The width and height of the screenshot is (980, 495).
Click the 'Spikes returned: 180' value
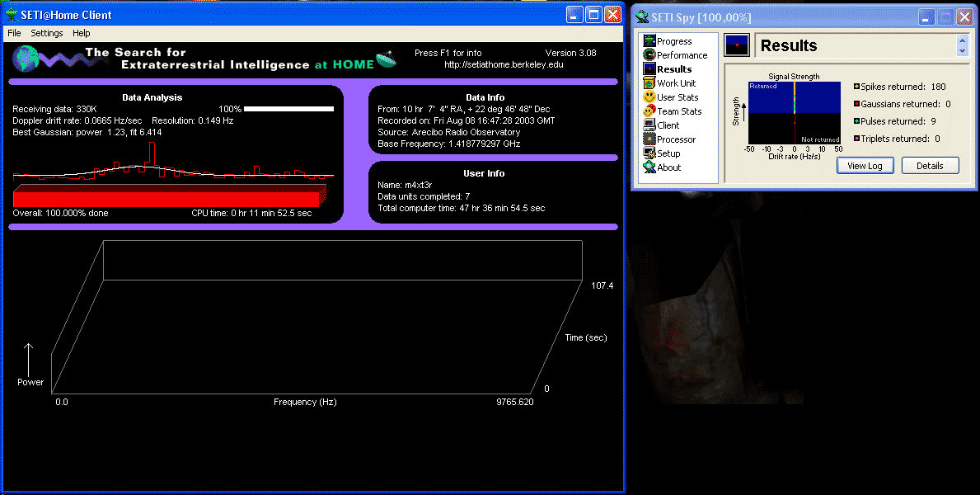click(x=903, y=87)
